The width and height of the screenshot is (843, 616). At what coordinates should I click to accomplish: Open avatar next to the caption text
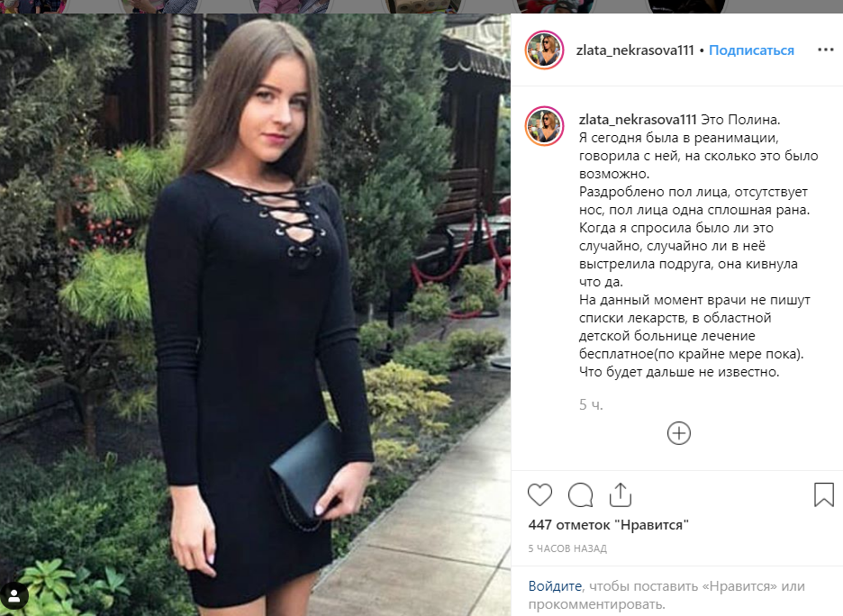click(x=544, y=126)
